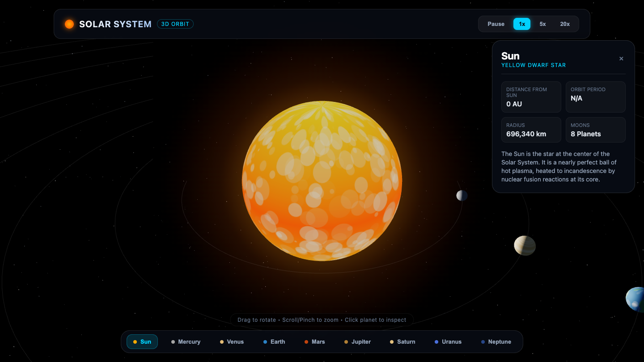The height and width of the screenshot is (362, 644).
Task: Pause the orbit animation
Action: coord(496,24)
